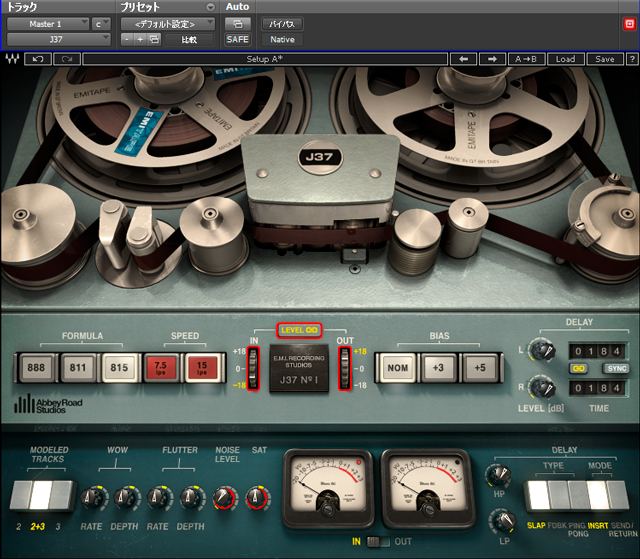640x559 pixels.
Task: Open the channel selector c dropdown
Action: pyautogui.click(x=101, y=24)
